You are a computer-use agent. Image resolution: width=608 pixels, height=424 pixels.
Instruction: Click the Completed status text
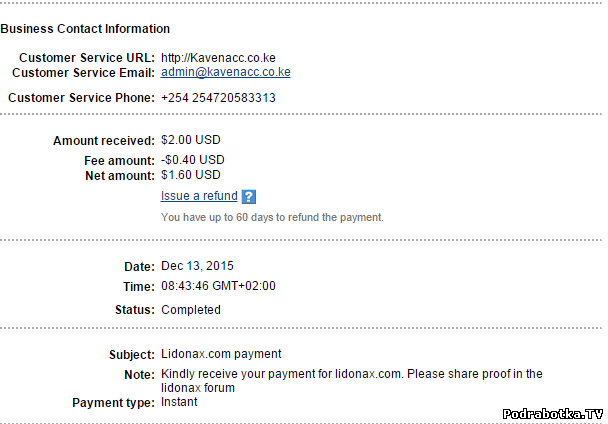point(191,310)
